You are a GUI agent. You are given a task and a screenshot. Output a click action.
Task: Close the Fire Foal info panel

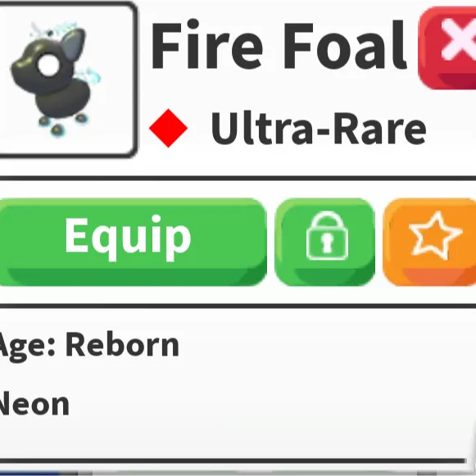click(447, 48)
